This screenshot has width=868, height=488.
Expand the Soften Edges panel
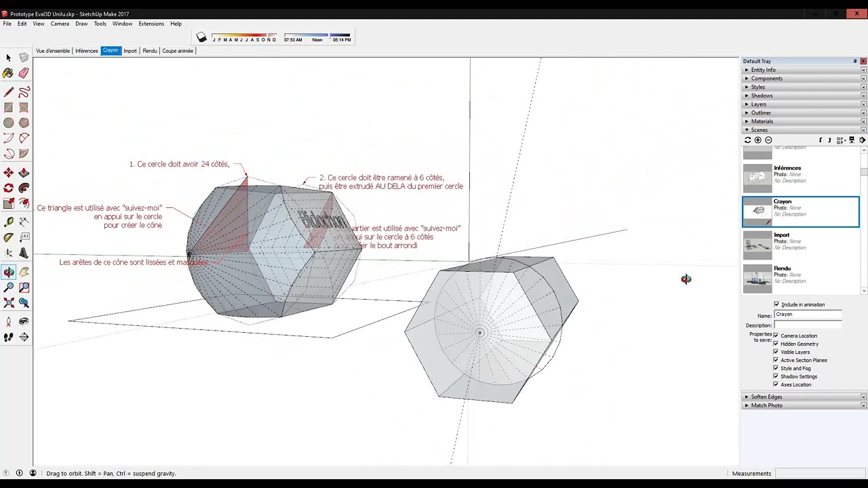coord(800,396)
